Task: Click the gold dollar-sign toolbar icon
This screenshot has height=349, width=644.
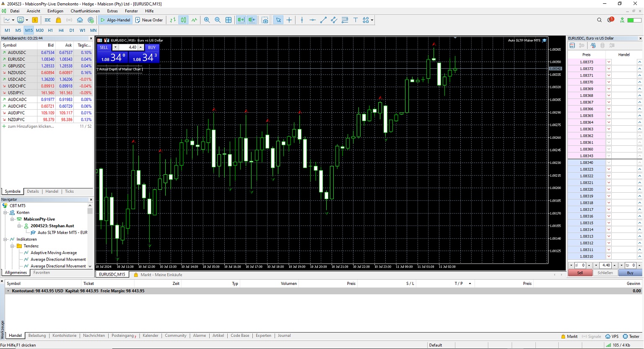Action: click(x=35, y=20)
